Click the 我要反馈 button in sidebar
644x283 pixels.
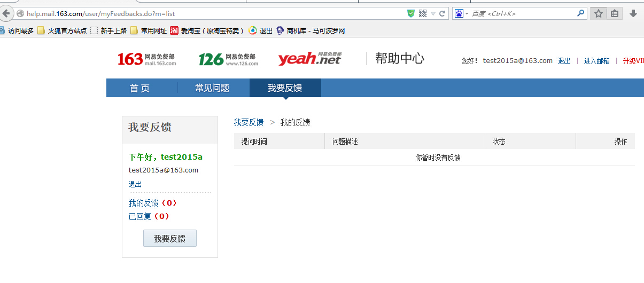170,238
